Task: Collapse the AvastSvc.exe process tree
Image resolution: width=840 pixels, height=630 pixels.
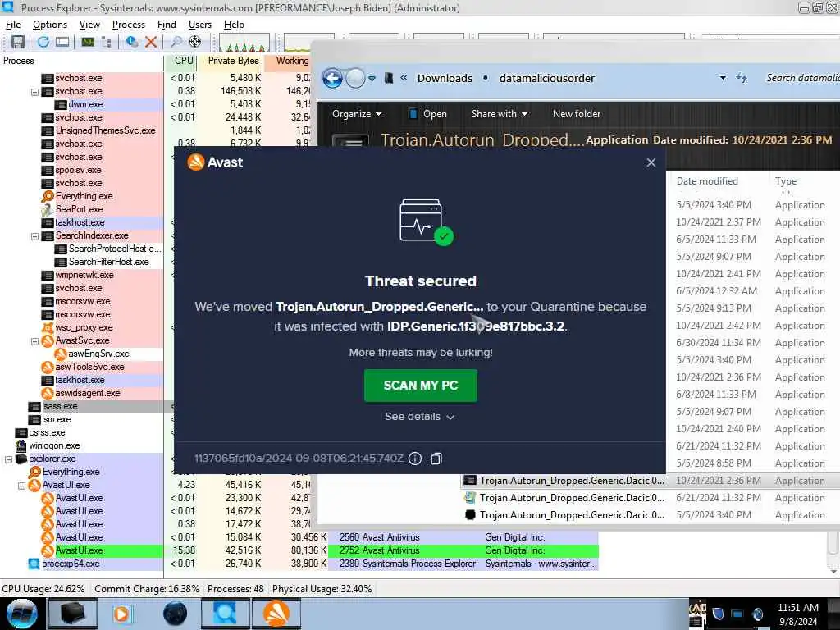Action: tap(34, 340)
